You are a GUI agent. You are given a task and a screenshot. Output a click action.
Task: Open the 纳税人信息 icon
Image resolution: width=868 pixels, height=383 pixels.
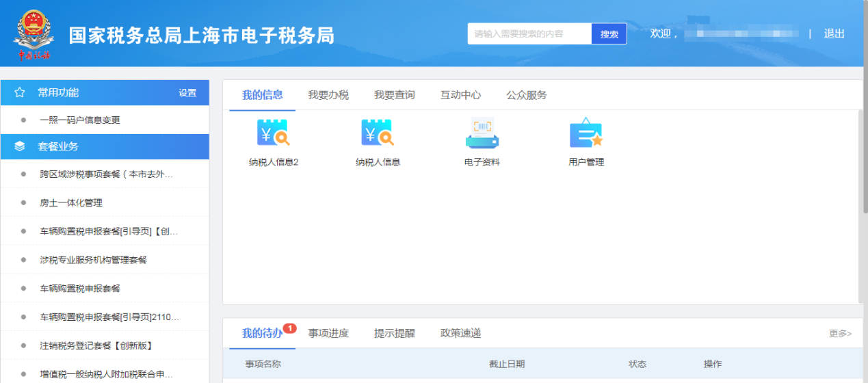(x=378, y=133)
